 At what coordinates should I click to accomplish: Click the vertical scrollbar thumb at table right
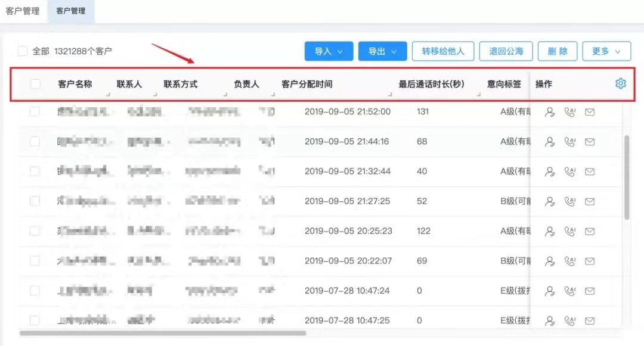[627, 177]
